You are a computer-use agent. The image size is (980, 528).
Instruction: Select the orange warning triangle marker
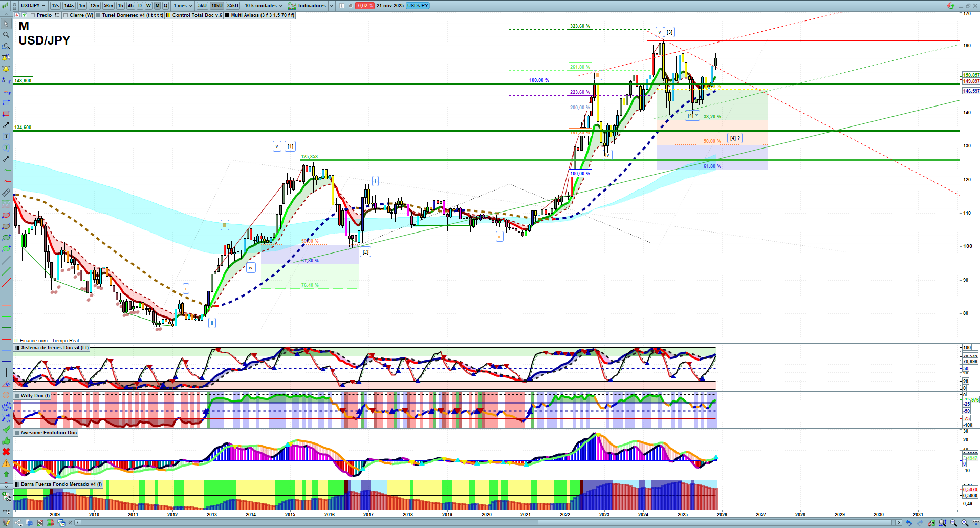coord(6,463)
